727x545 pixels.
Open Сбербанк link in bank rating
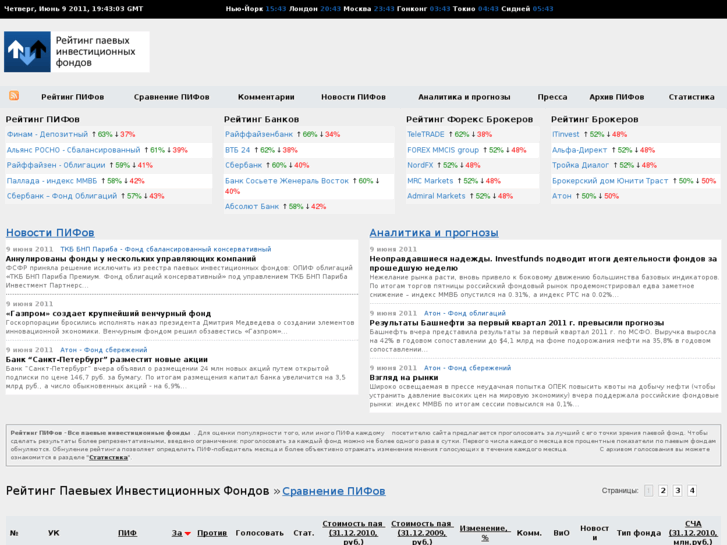point(243,165)
